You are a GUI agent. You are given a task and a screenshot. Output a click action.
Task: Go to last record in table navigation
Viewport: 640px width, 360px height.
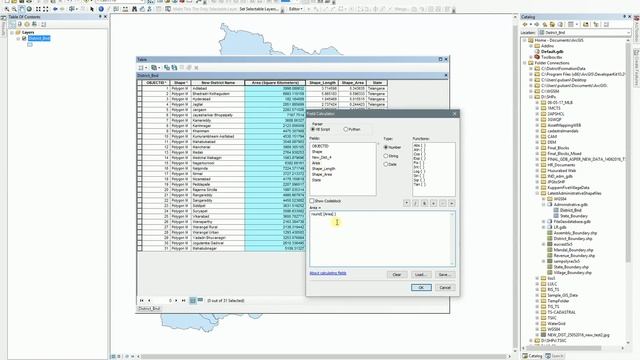tap(183, 300)
